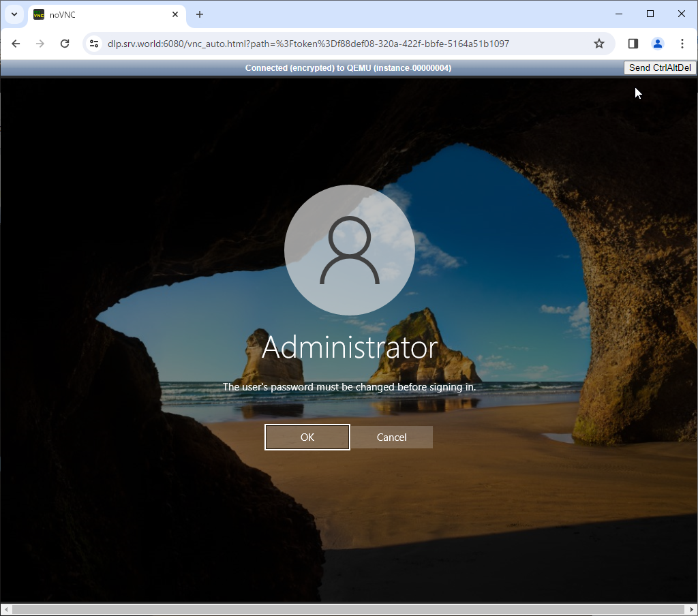Reload the noVNC page
698x616 pixels.
pyautogui.click(x=65, y=44)
